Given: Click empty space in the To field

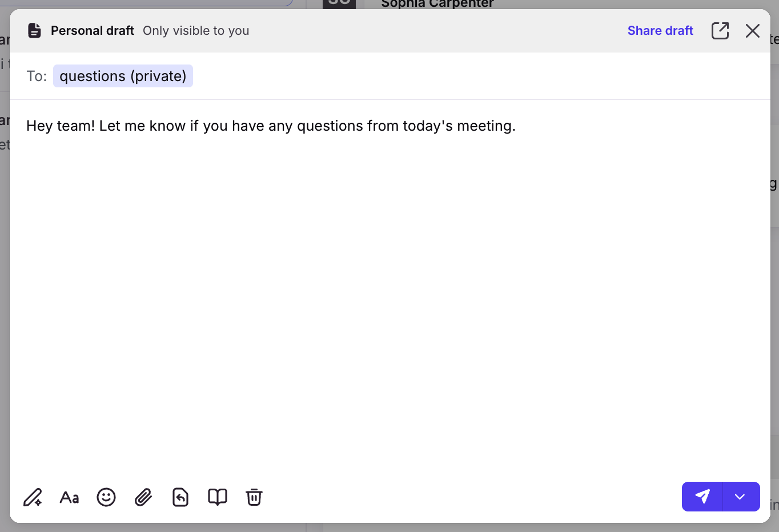Looking at the screenshot, I should tap(457, 76).
